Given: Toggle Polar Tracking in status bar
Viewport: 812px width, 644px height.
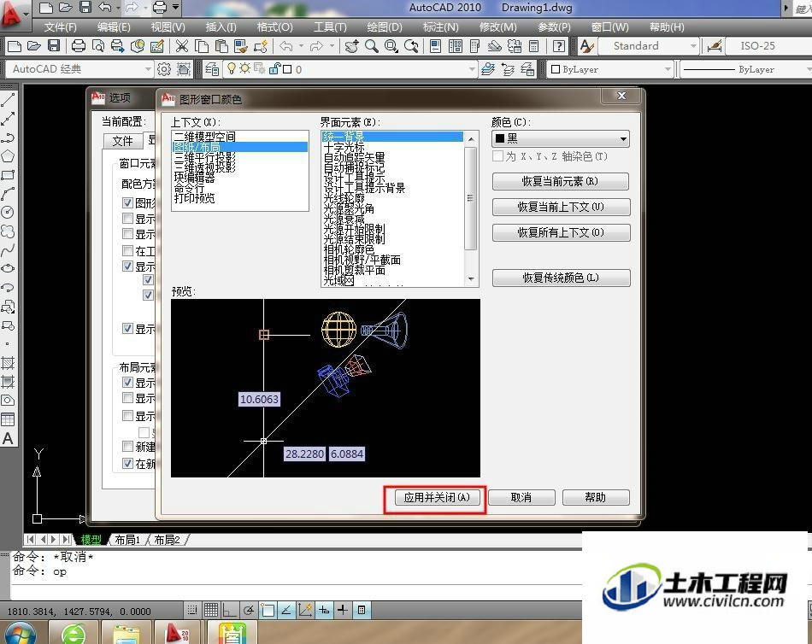Looking at the screenshot, I should tap(249, 611).
